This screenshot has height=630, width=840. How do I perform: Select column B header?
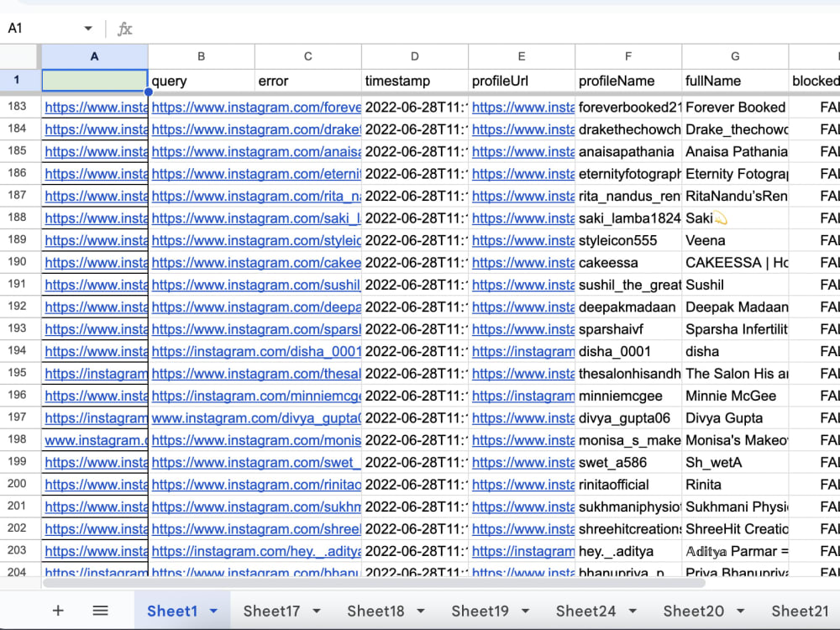point(202,57)
